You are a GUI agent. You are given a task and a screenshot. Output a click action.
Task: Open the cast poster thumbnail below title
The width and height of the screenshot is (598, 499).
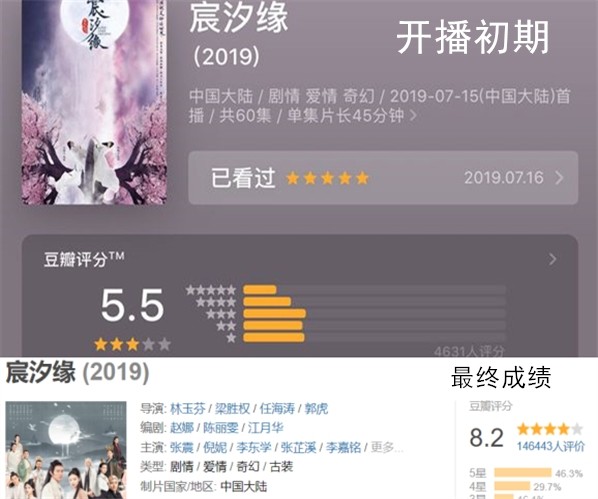66,450
